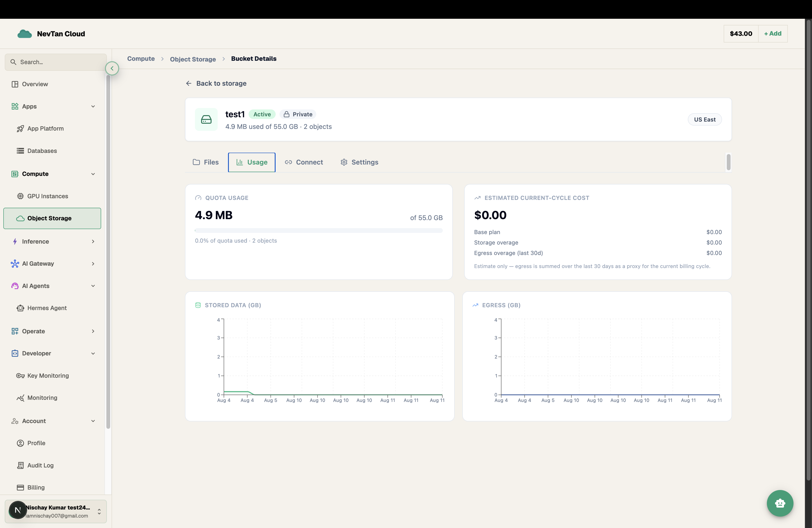Image resolution: width=812 pixels, height=528 pixels.
Task: Click the Compute breadcrumb link
Action: click(x=141, y=59)
